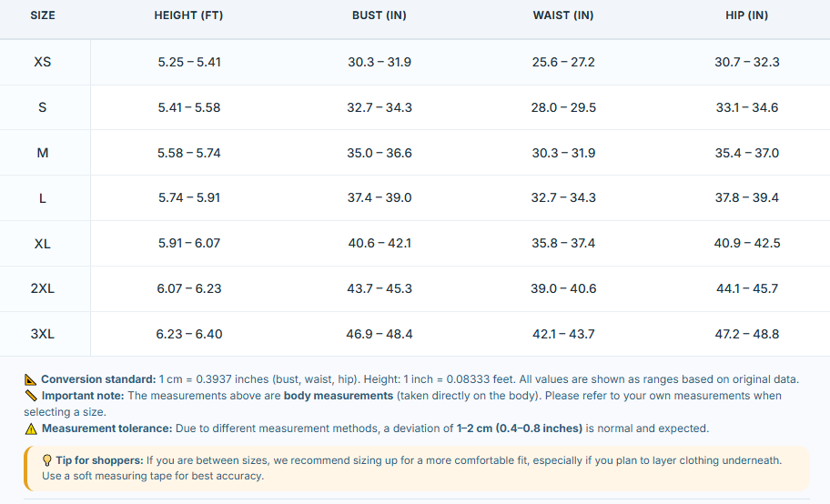830x504 pixels.
Task: Click the M size row label
Action: pos(43,153)
